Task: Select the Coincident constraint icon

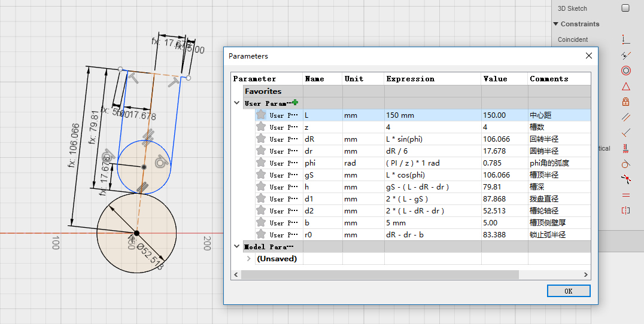Action: (625, 39)
